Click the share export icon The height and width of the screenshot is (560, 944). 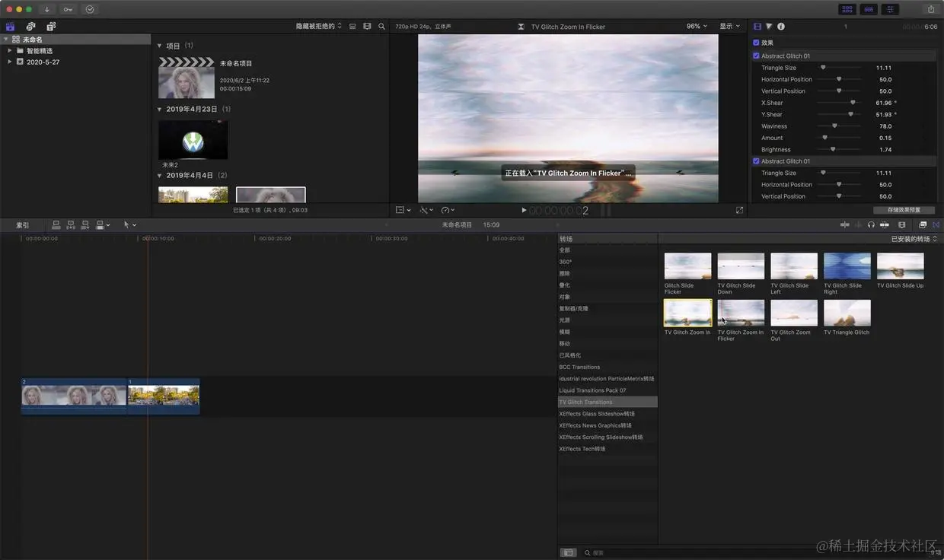(931, 9)
